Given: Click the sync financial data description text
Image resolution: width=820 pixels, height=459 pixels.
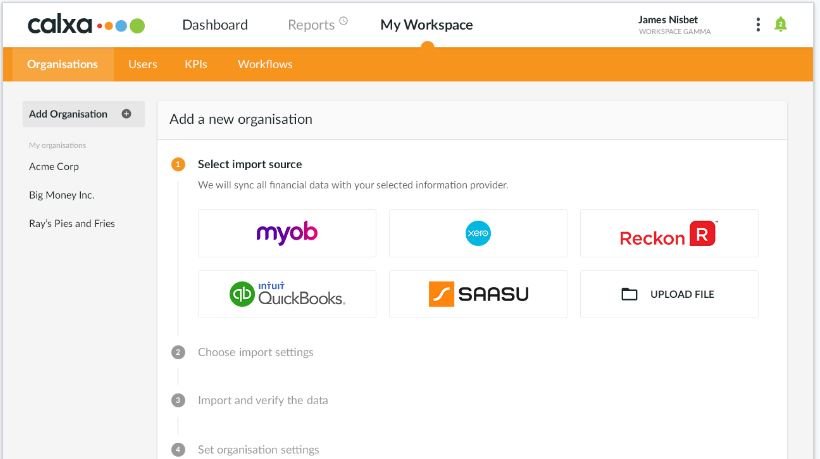Looking at the screenshot, I should [353, 185].
